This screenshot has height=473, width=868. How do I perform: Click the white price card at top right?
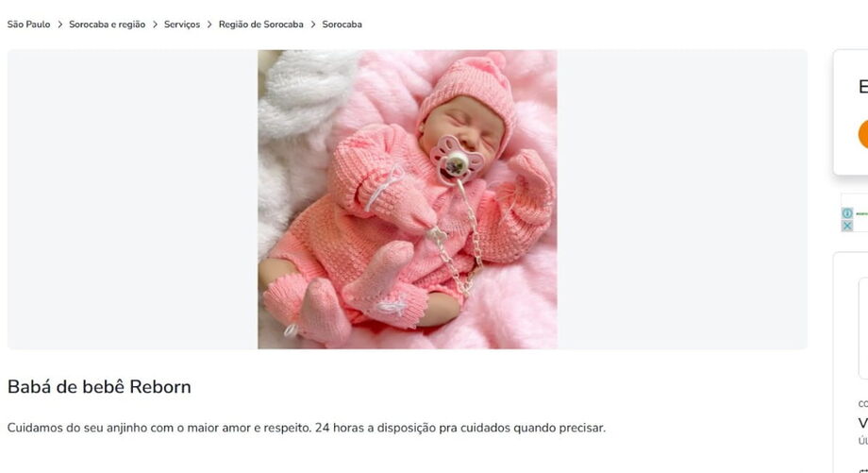coord(851,112)
